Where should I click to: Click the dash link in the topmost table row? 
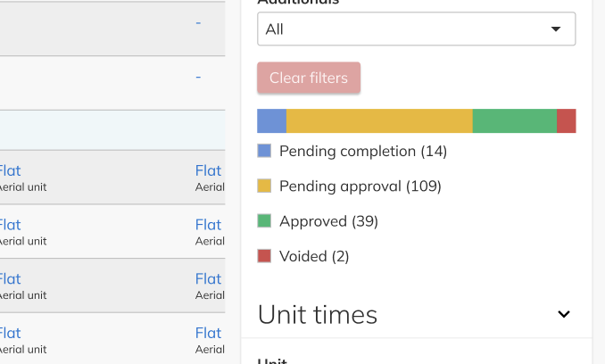coord(198,22)
